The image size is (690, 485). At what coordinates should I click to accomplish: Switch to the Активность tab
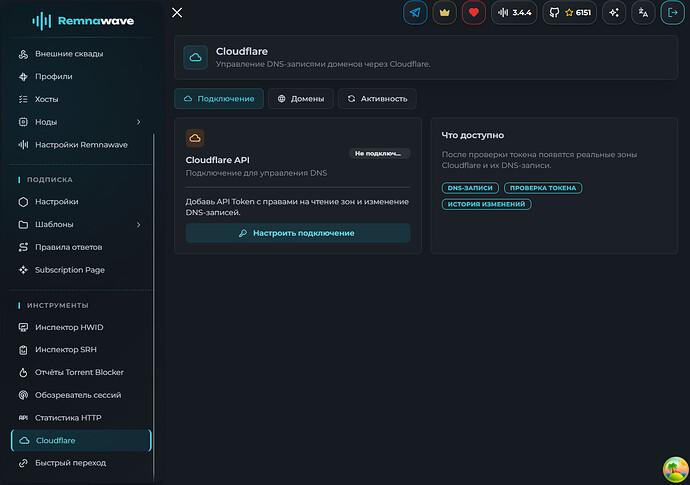[377, 99]
